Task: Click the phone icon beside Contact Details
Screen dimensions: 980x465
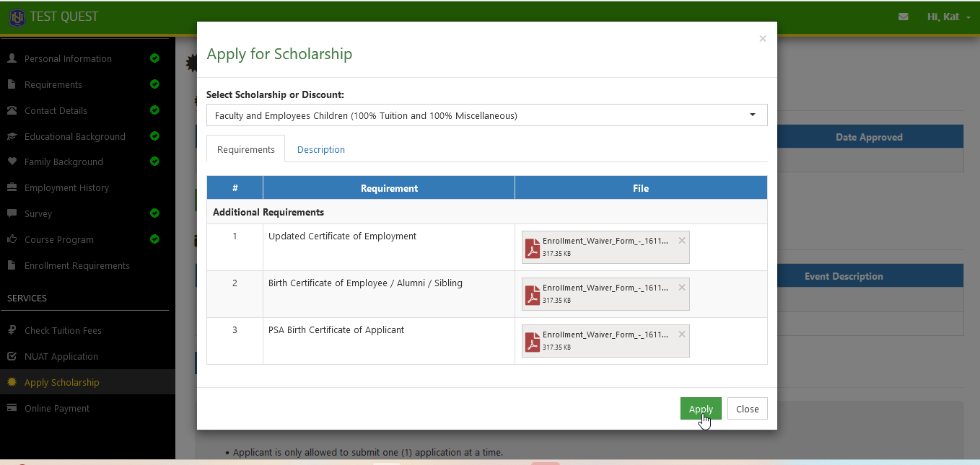Action: (12, 110)
